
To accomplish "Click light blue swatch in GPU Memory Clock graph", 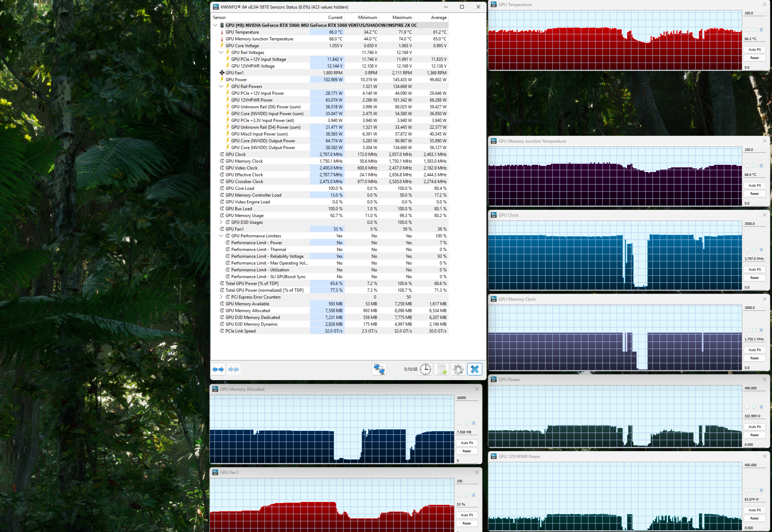I will click(x=754, y=330).
